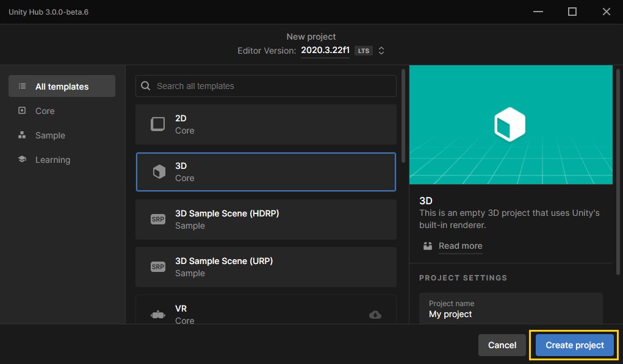Click the 3D template cube icon
623x364 pixels.
point(159,171)
